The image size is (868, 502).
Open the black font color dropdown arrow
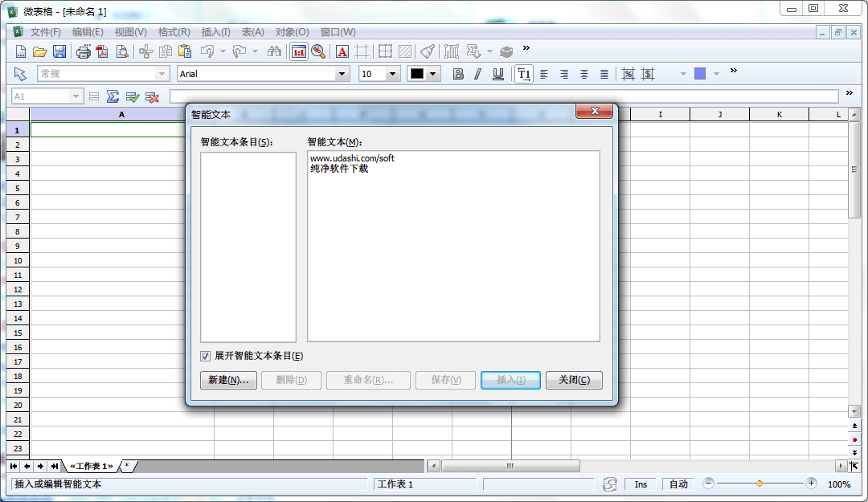pos(434,74)
